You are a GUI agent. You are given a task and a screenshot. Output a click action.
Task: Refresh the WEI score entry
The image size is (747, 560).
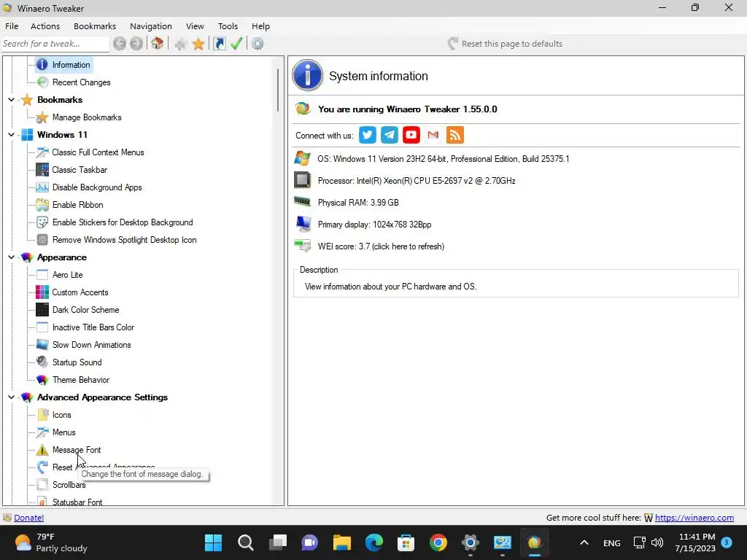tap(381, 246)
